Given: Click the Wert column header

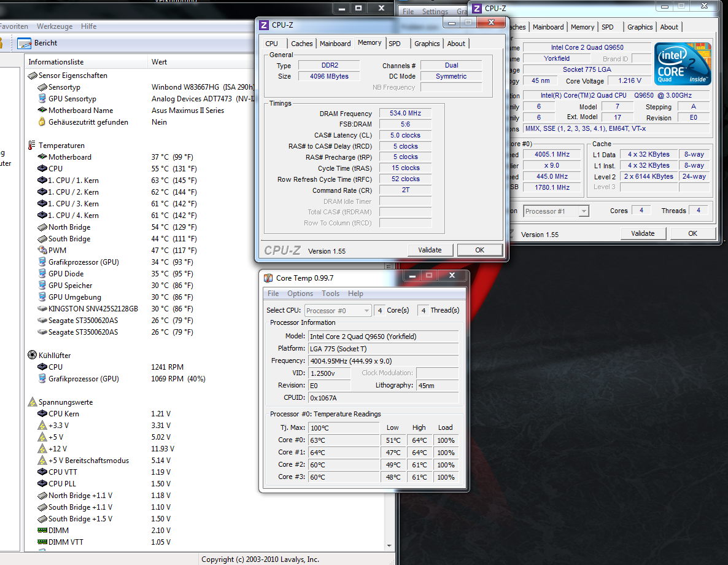Looking at the screenshot, I should 201,62.
